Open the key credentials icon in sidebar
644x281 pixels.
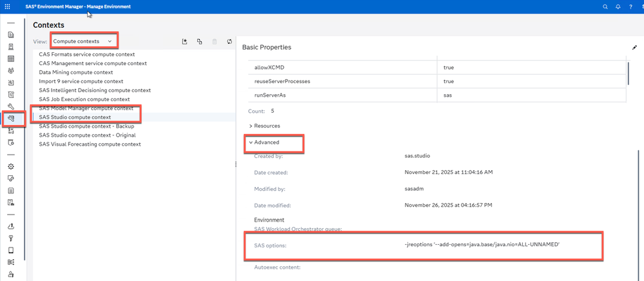(x=11, y=238)
